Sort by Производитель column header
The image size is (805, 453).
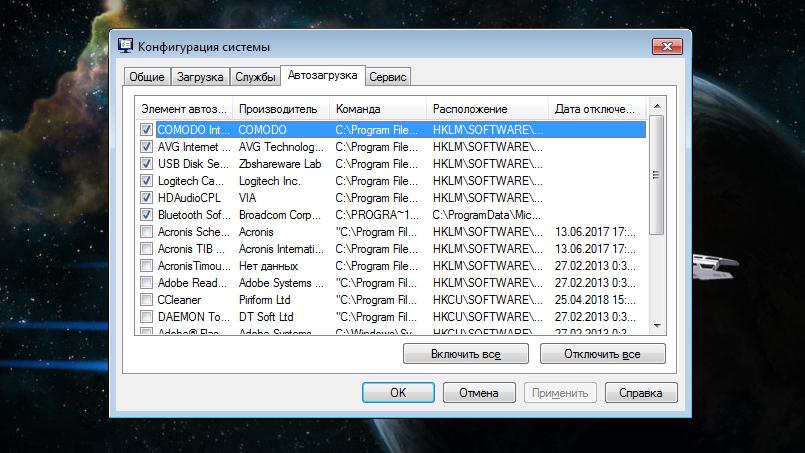(281, 109)
